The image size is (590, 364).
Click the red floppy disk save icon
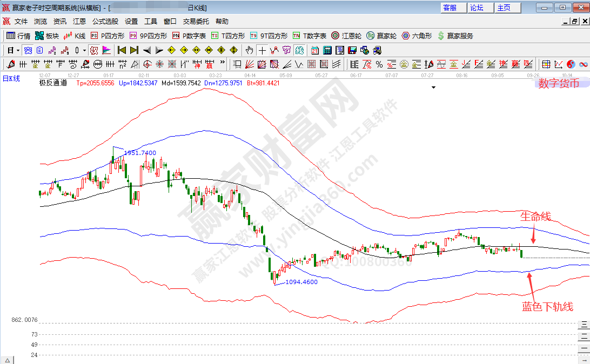tap(352, 50)
